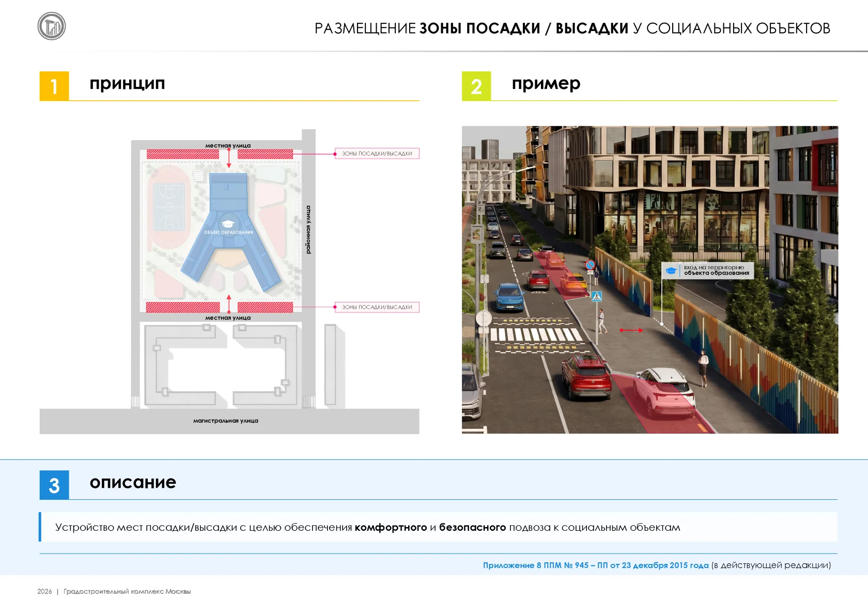
Task: Click the red hatched drop-off zone at top left
Action: (x=183, y=154)
